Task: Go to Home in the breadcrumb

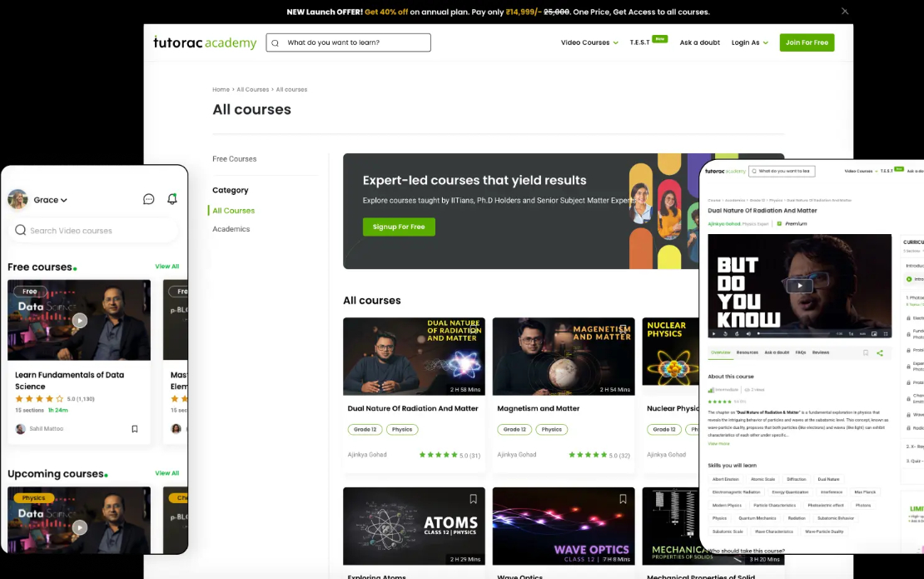Action: [x=221, y=90]
